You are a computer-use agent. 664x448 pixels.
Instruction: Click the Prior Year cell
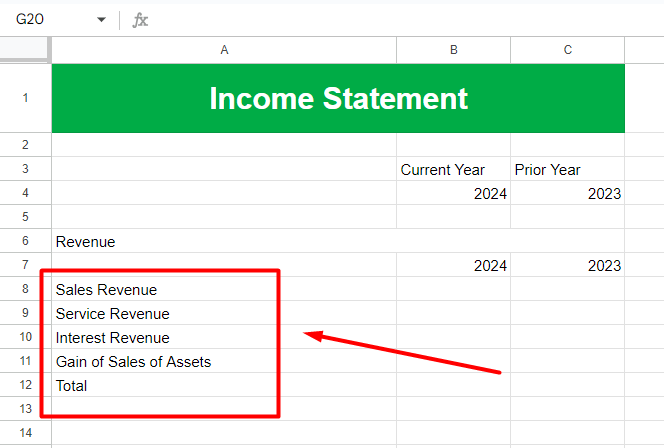click(x=567, y=169)
